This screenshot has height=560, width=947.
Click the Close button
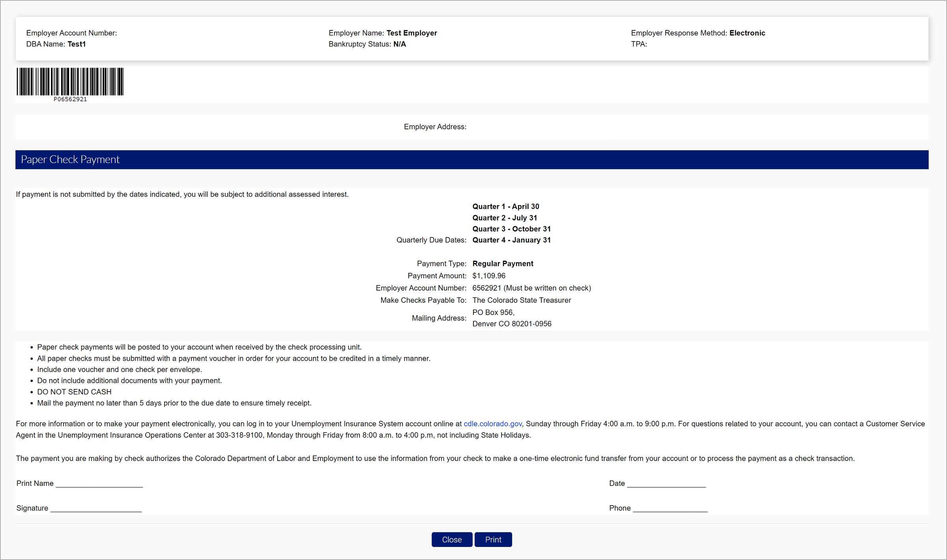click(451, 539)
